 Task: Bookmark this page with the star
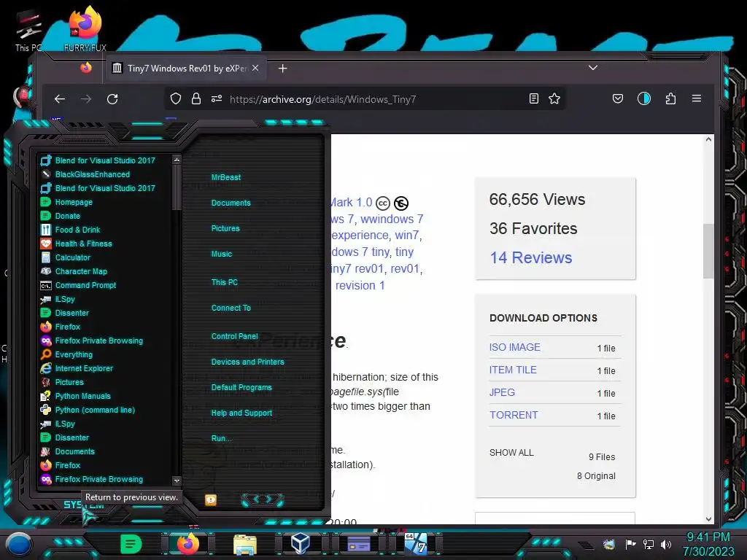554,98
